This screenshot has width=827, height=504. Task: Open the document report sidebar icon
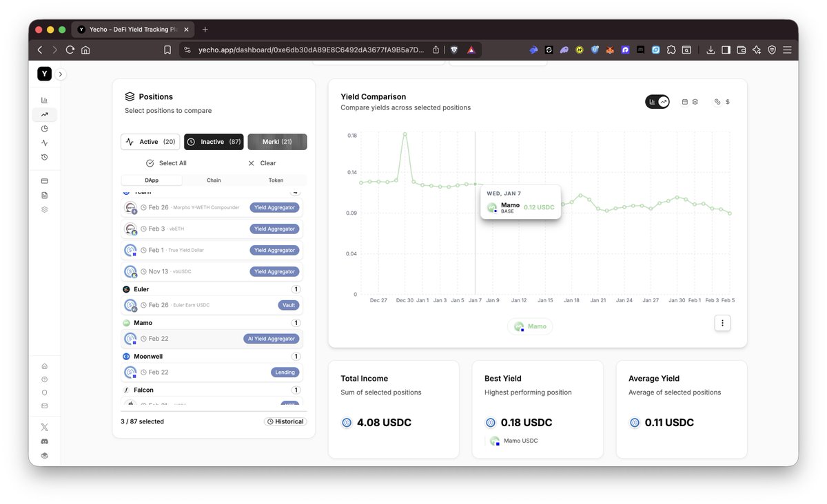tap(44, 195)
